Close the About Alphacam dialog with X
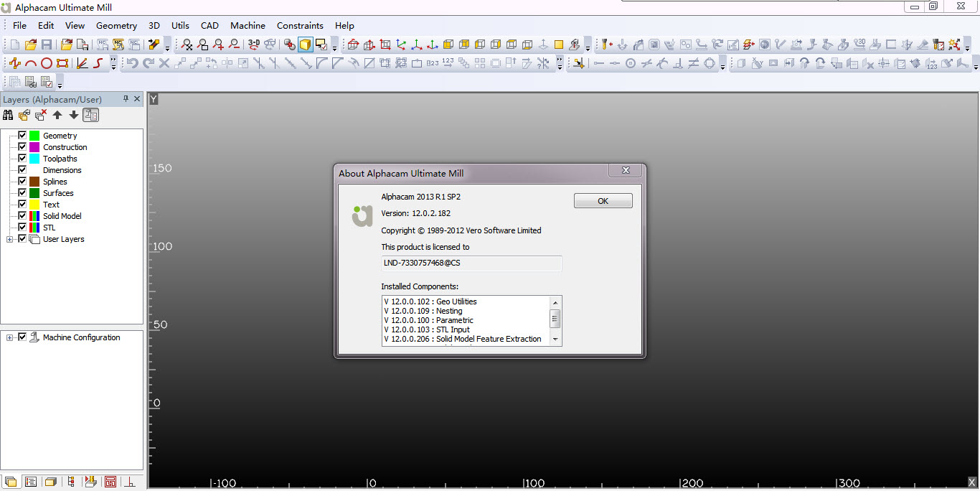The width and height of the screenshot is (980, 491). point(626,170)
